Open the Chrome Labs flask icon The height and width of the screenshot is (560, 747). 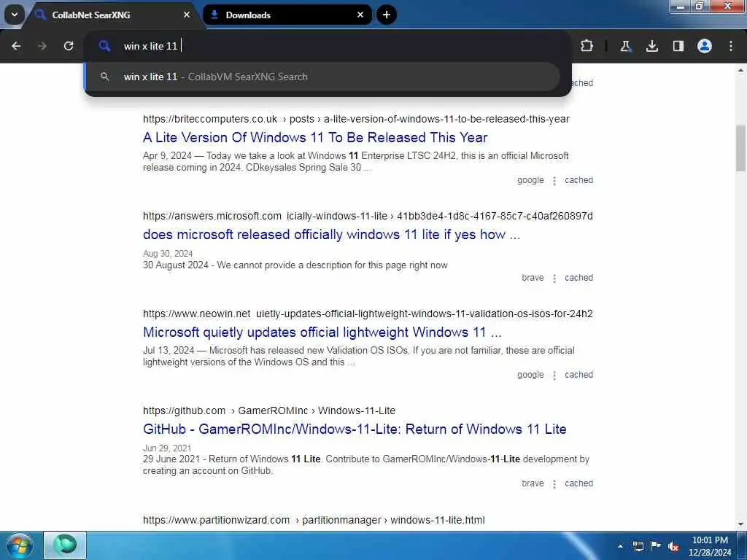point(625,46)
